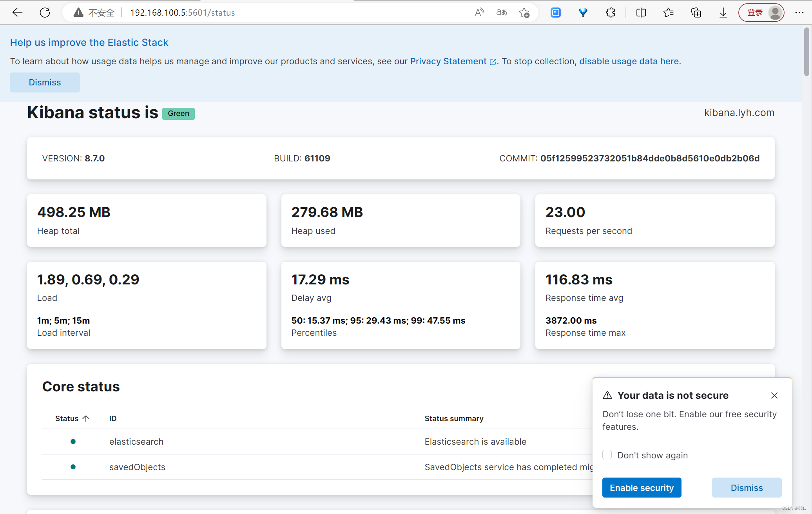
Task: Click the BUILD 61109 text
Action: 302,158
